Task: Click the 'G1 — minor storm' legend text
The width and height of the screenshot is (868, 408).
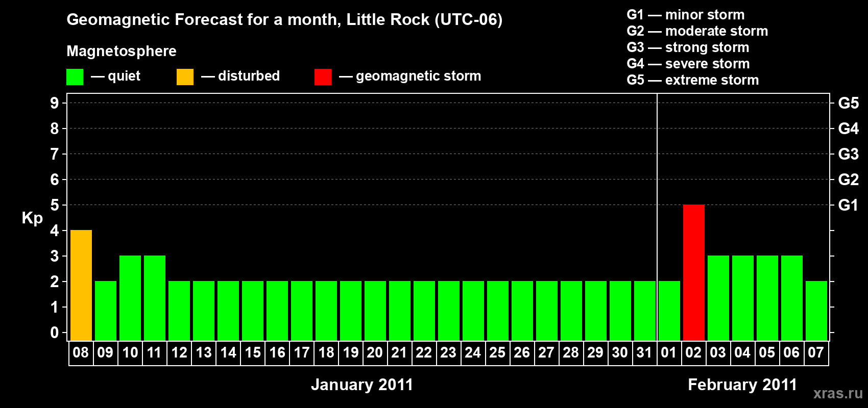Action: (686, 15)
